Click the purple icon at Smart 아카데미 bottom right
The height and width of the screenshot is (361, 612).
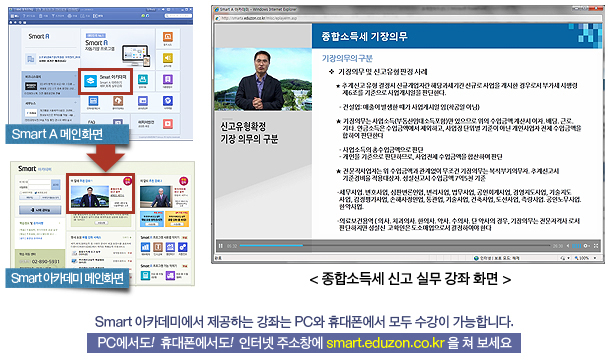pyautogui.click(x=170, y=276)
